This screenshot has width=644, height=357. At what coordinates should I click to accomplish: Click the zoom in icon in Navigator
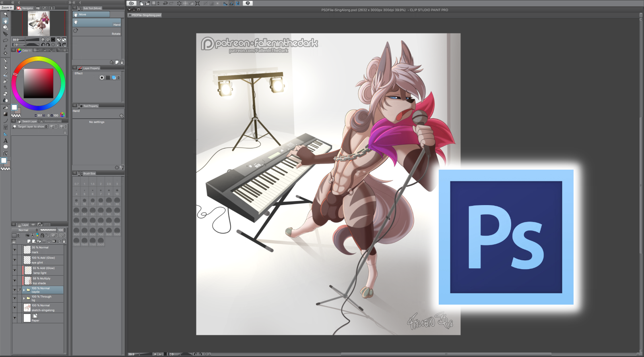(x=48, y=39)
